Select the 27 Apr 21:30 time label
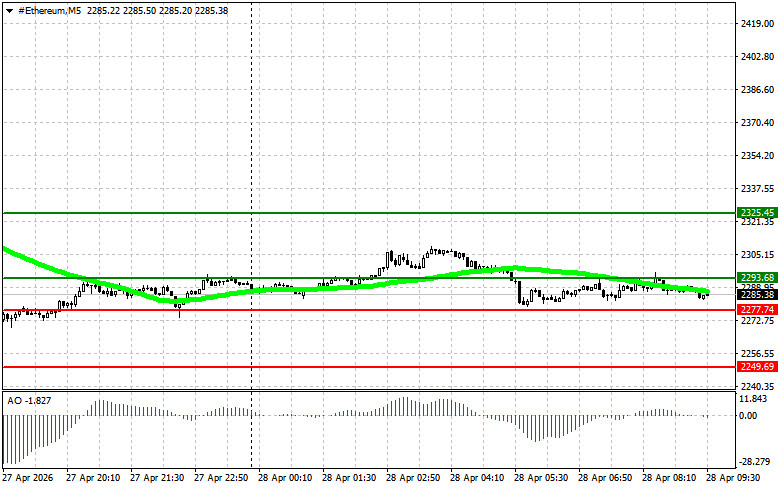 pos(157,478)
